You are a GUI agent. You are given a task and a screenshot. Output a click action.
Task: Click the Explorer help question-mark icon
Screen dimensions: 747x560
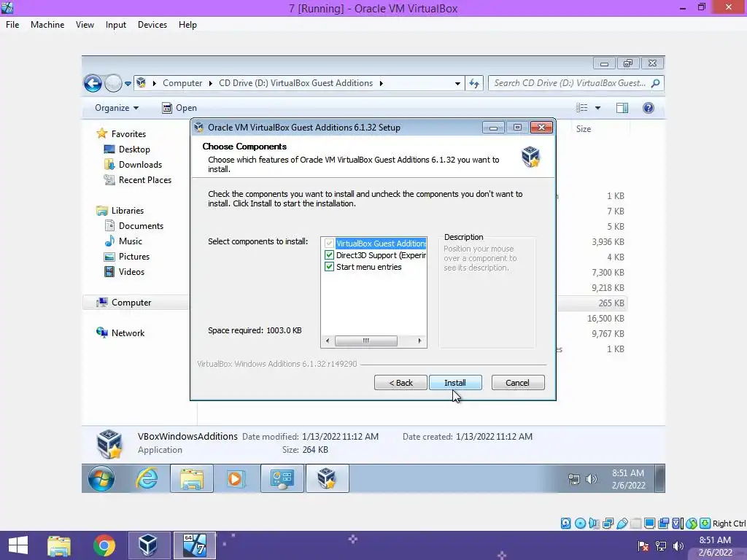[x=649, y=108]
